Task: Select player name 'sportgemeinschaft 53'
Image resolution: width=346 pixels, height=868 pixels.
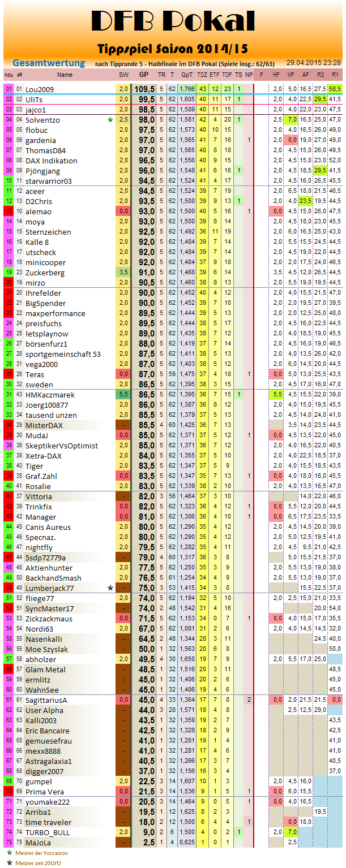Action: tap(63, 354)
